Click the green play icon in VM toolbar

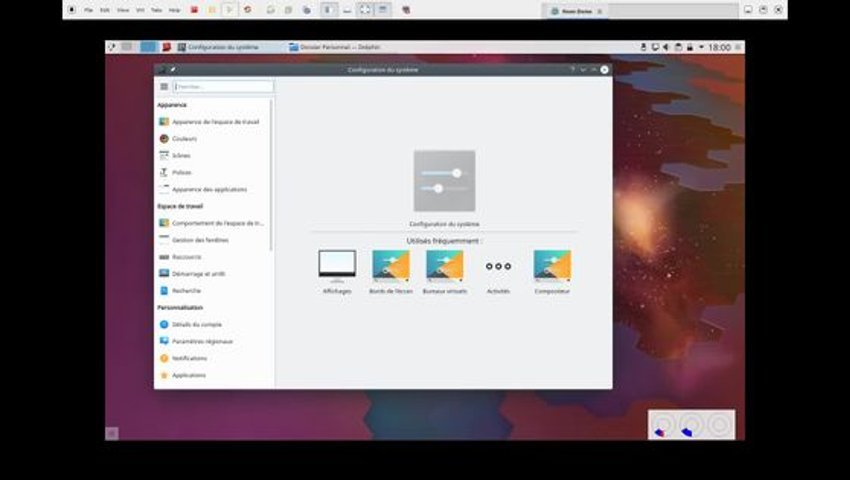(229, 10)
